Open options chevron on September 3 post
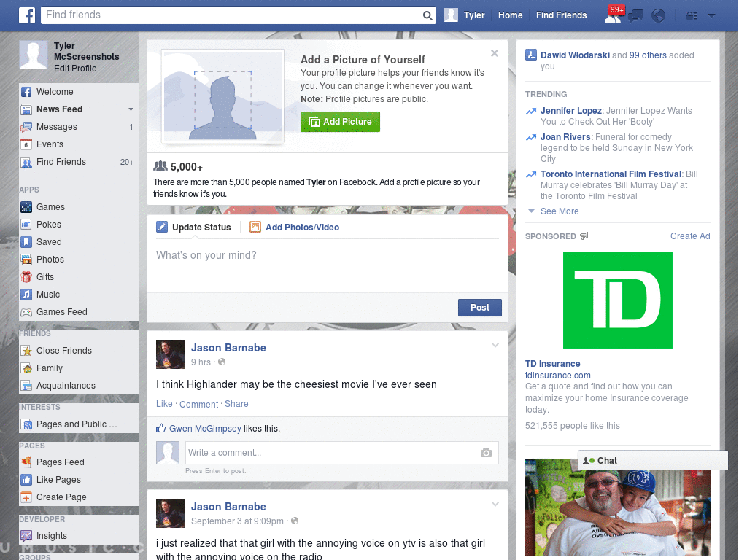The image size is (747, 560). (x=495, y=504)
